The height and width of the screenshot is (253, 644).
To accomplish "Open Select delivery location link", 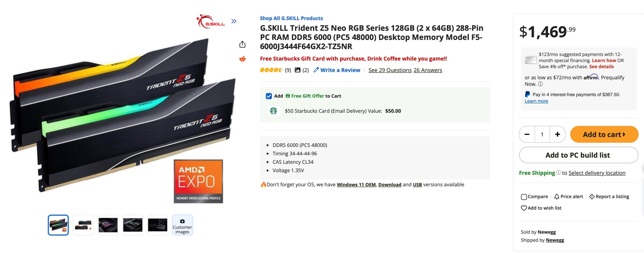I will (x=597, y=173).
